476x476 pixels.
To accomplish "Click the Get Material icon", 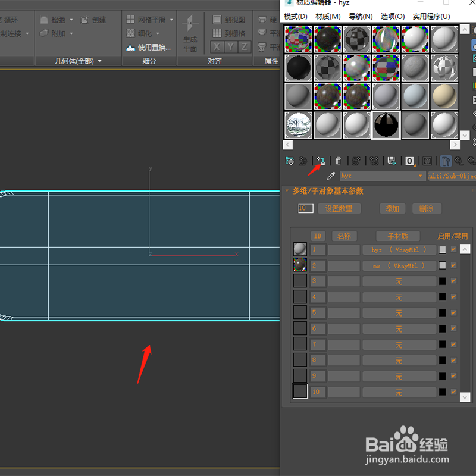I will tap(290, 161).
